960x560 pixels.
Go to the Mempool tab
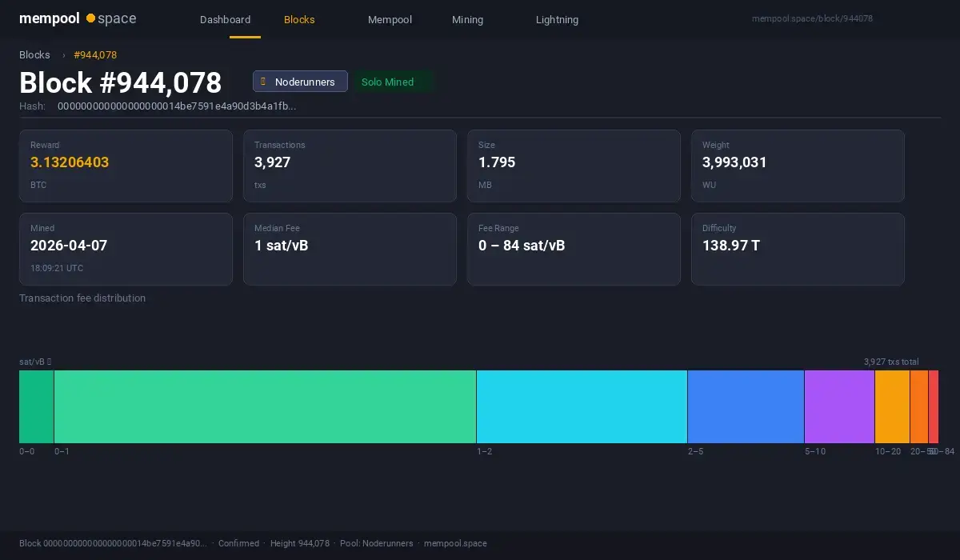coord(390,19)
